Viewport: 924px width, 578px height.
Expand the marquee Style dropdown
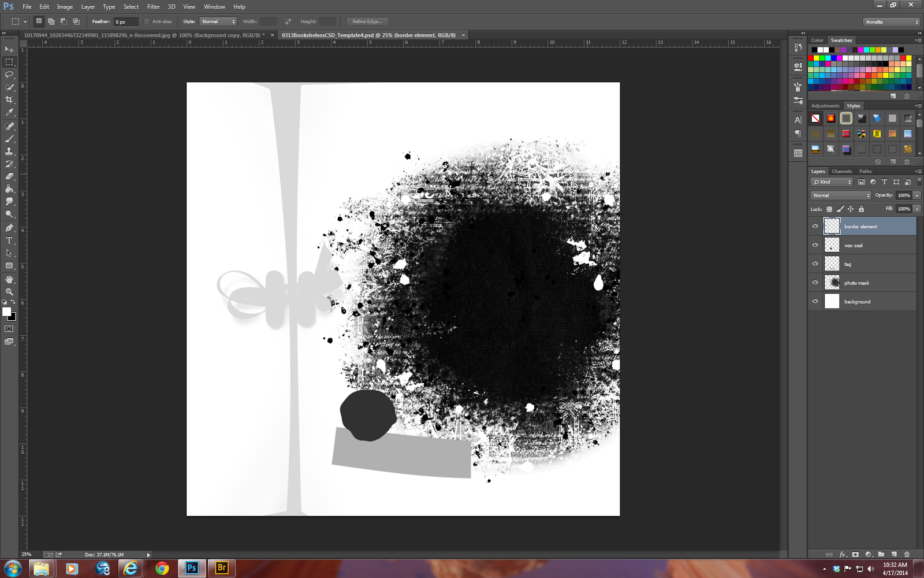click(218, 21)
